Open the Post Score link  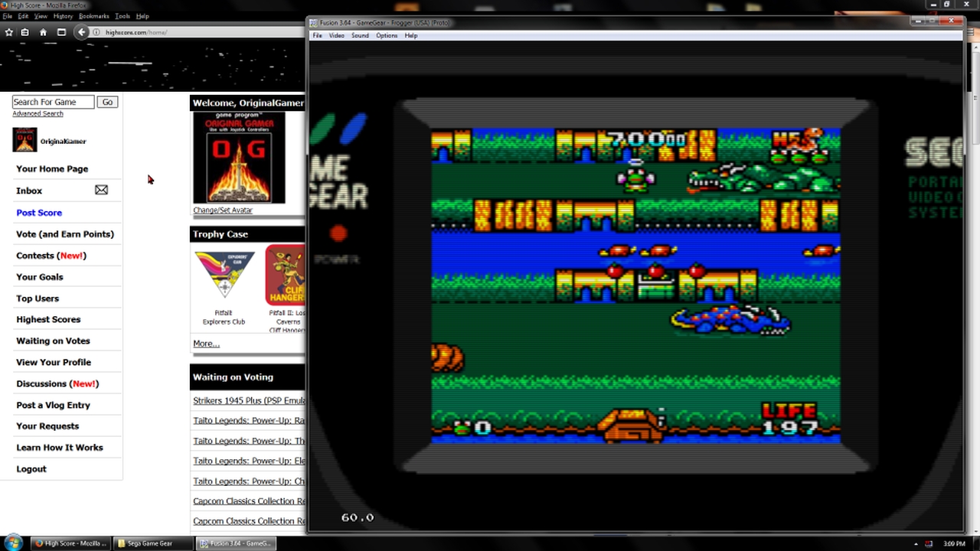(x=39, y=213)
